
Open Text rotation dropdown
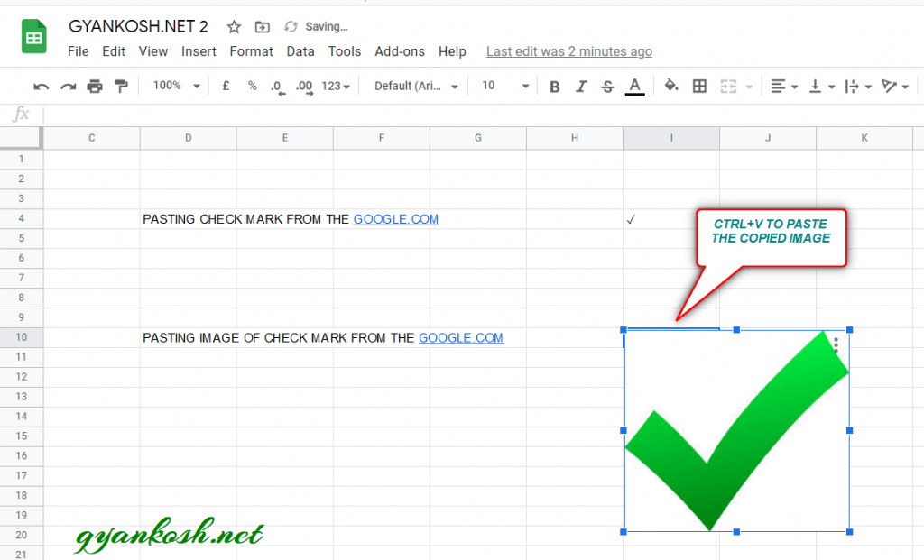[x=894, y=87]
